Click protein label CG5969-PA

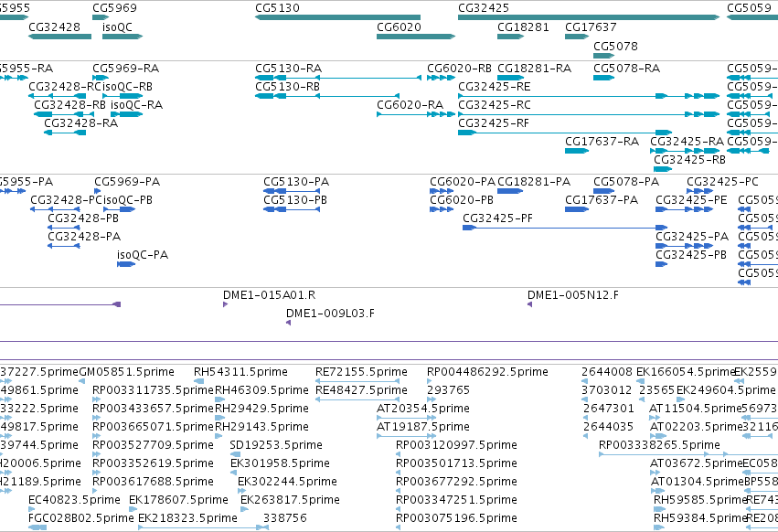127,182
